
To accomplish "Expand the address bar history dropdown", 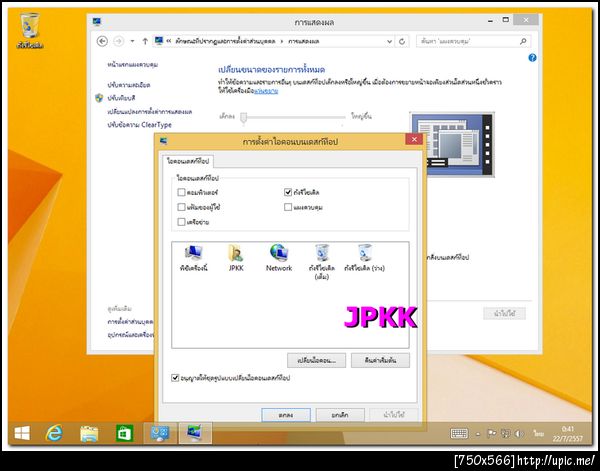I will pos(390,41).
